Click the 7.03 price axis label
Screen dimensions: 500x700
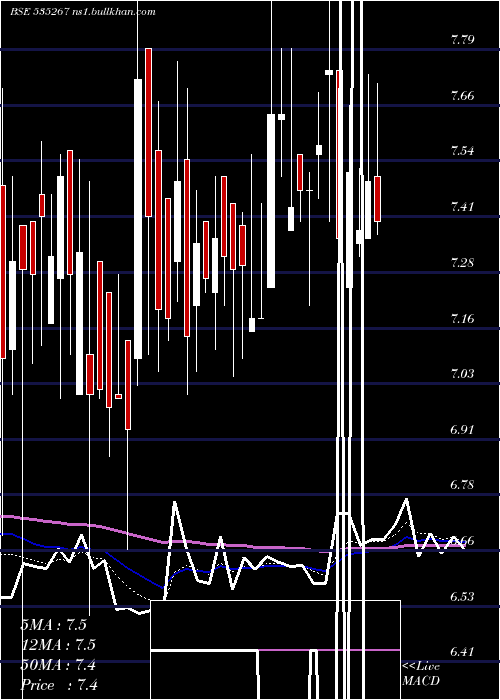[x=462, y=373]
